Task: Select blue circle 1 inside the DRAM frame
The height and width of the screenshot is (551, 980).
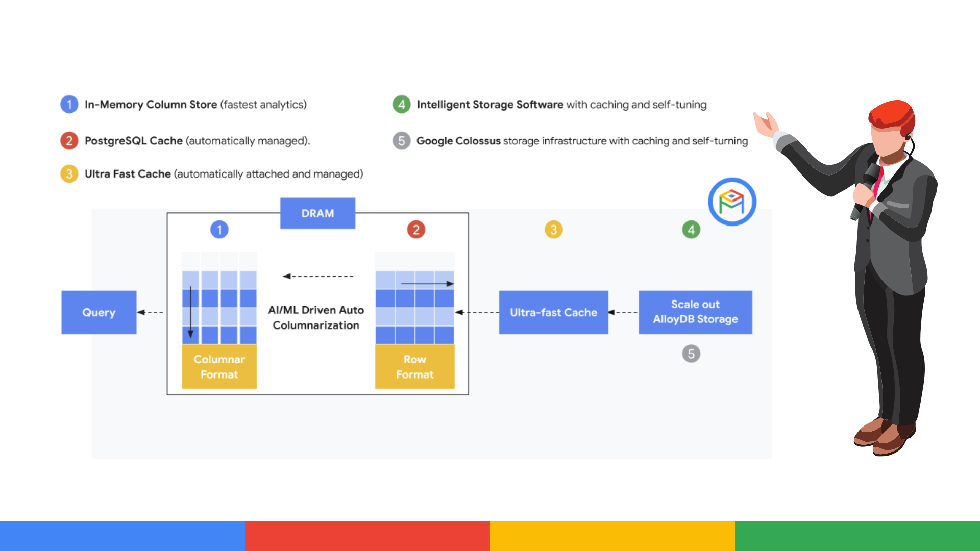Action: tap(219, 230)
